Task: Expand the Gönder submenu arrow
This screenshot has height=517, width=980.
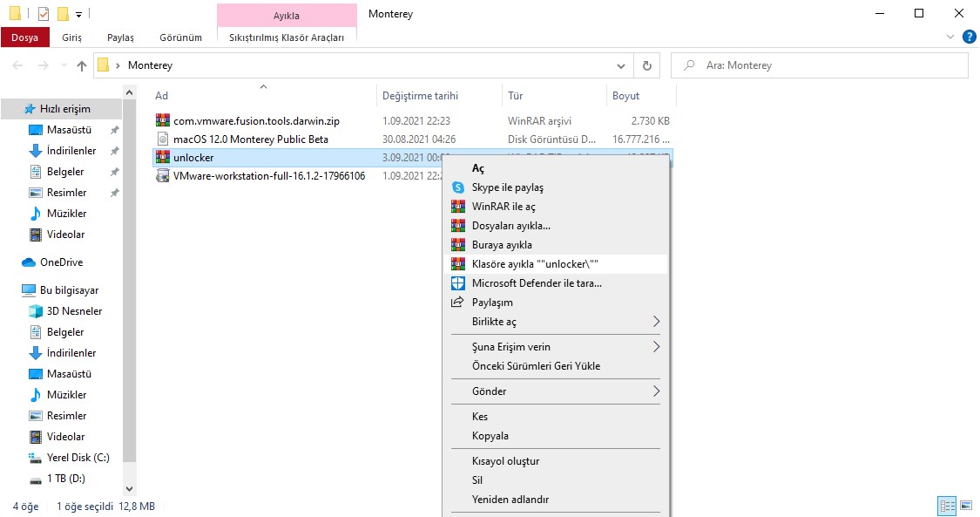Action: coord(656,391)
